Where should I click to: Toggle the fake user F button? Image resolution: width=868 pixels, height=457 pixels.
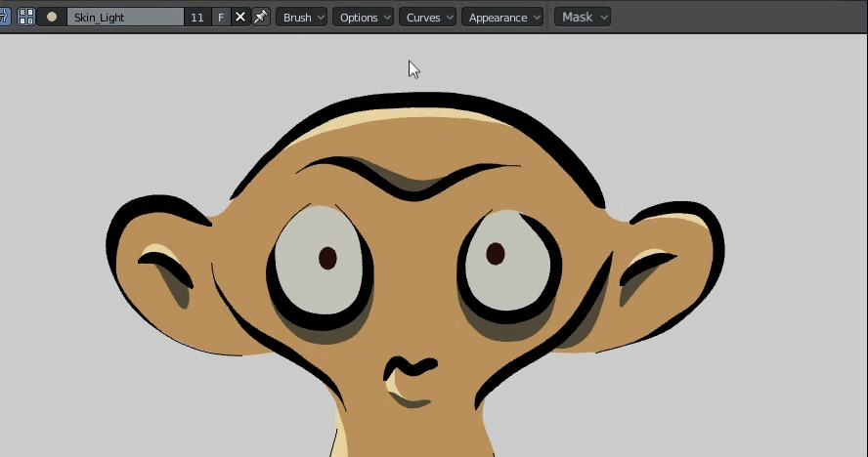coord(221,18)
